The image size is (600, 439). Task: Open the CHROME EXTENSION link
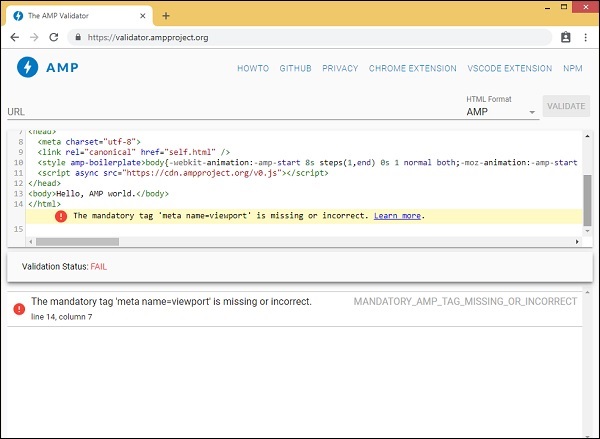(x=412, y=69)
